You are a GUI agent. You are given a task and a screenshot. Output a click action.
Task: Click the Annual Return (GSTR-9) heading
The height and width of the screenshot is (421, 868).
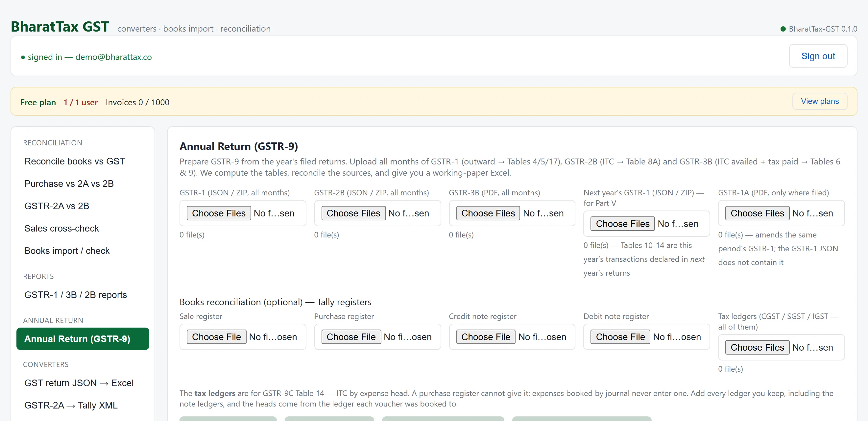click(239, 146)
